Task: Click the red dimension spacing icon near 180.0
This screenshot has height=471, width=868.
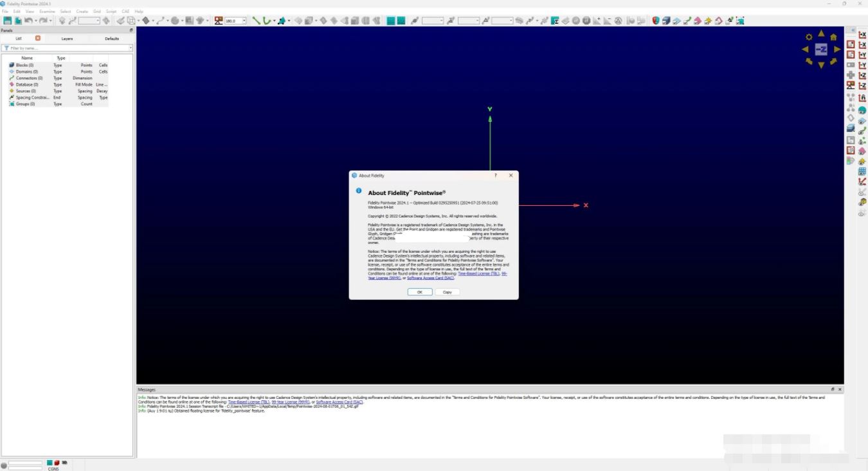Action: (x=218, y=20)
